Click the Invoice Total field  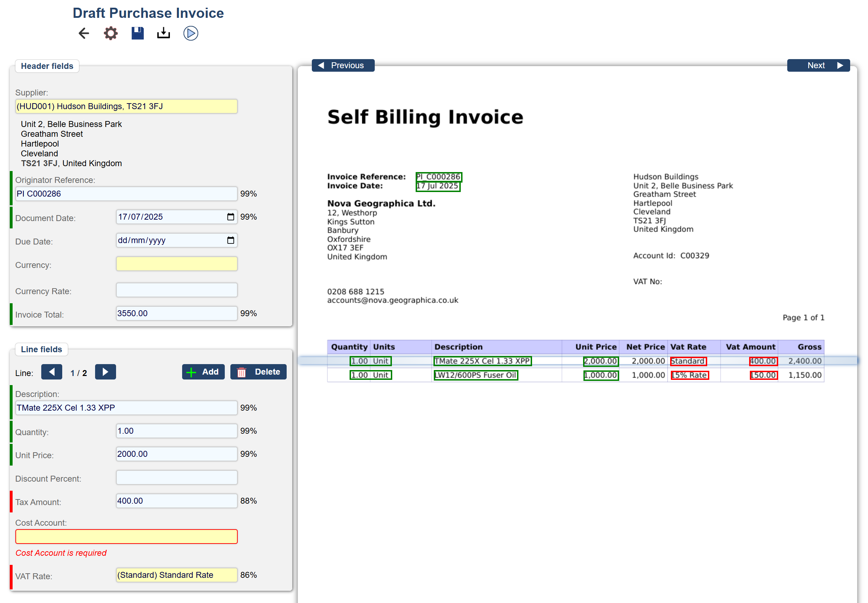pyautogui.click(x=176, y=313)
